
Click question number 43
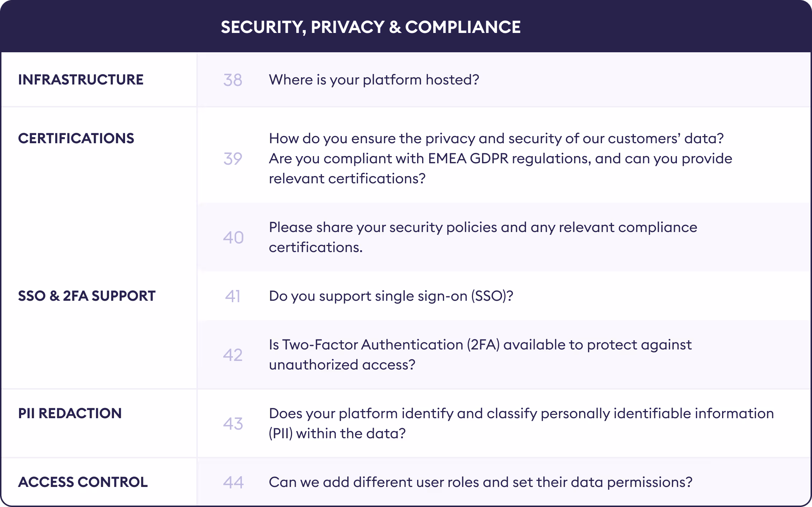pyautogui.click(x=233, y=424)
